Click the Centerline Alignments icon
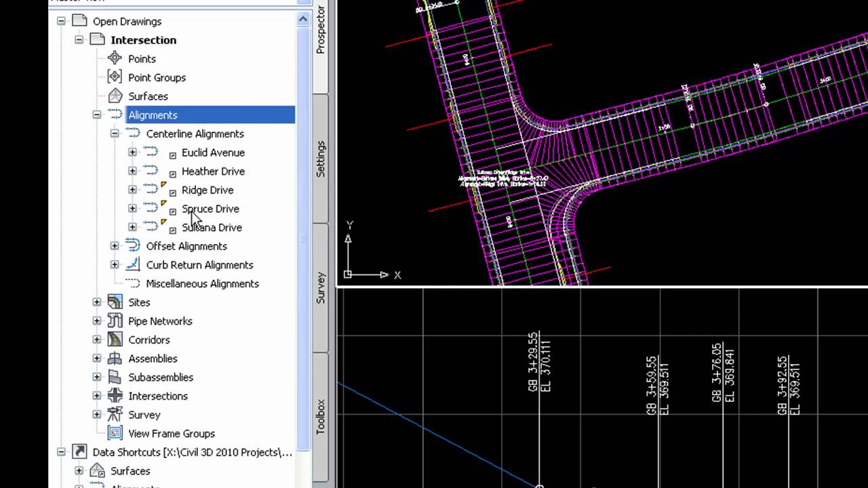The height and width of the screenshot is (488, 868). 133,134
